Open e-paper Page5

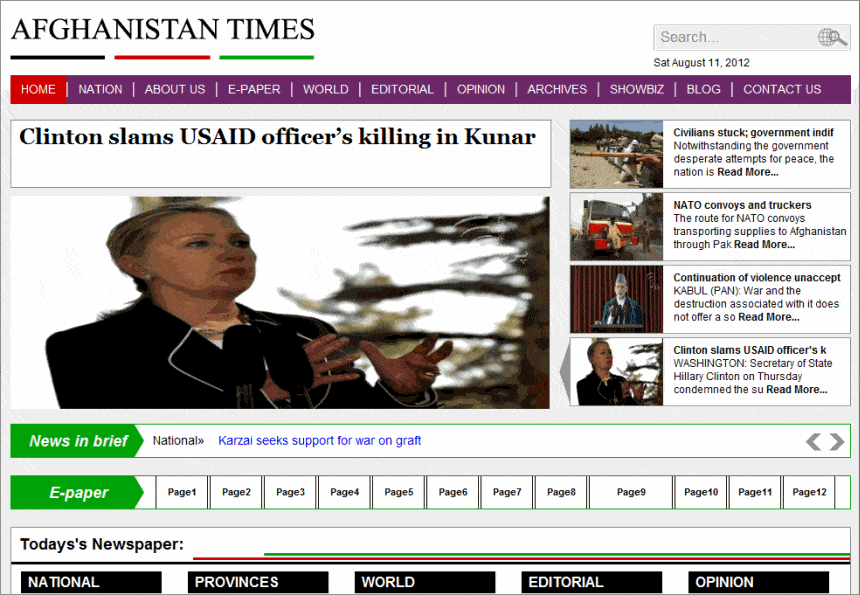point(399,492)
